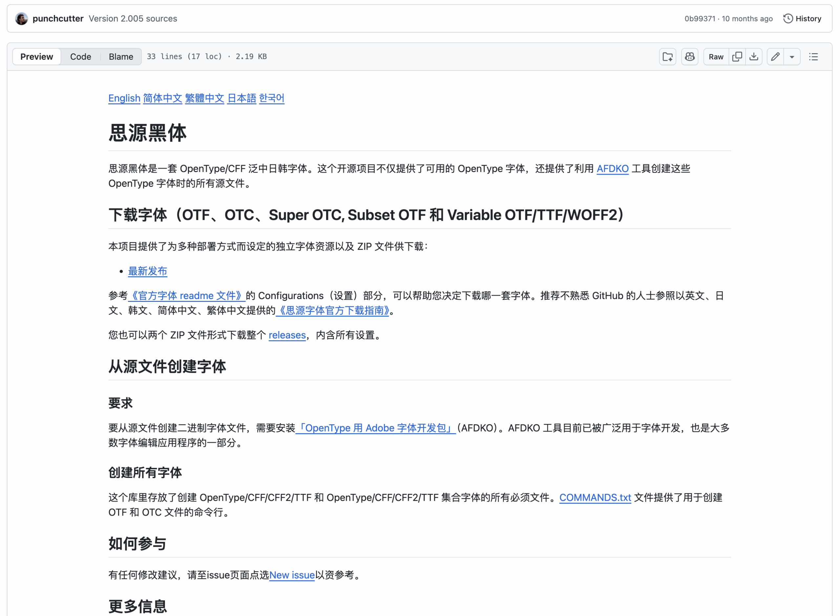Click the New issue link
Image resolution: width=840 pixels, height=616 pixels.
tap(292, 575)
